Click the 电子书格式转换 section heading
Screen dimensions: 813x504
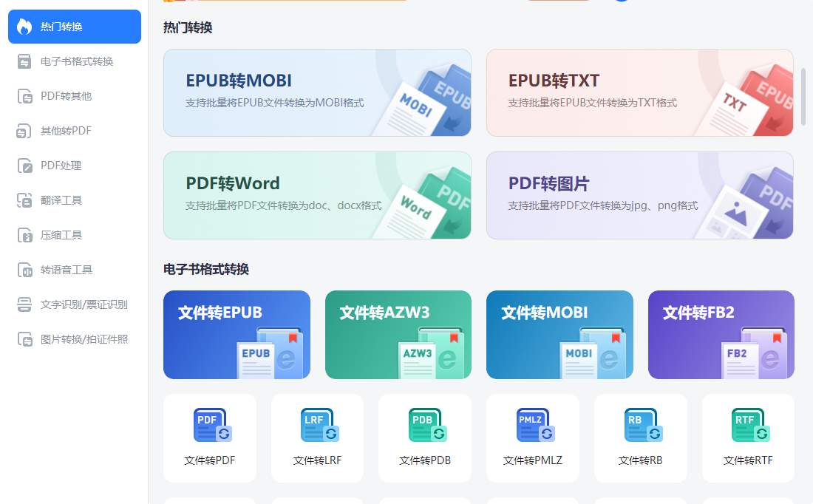coord(206,269)
